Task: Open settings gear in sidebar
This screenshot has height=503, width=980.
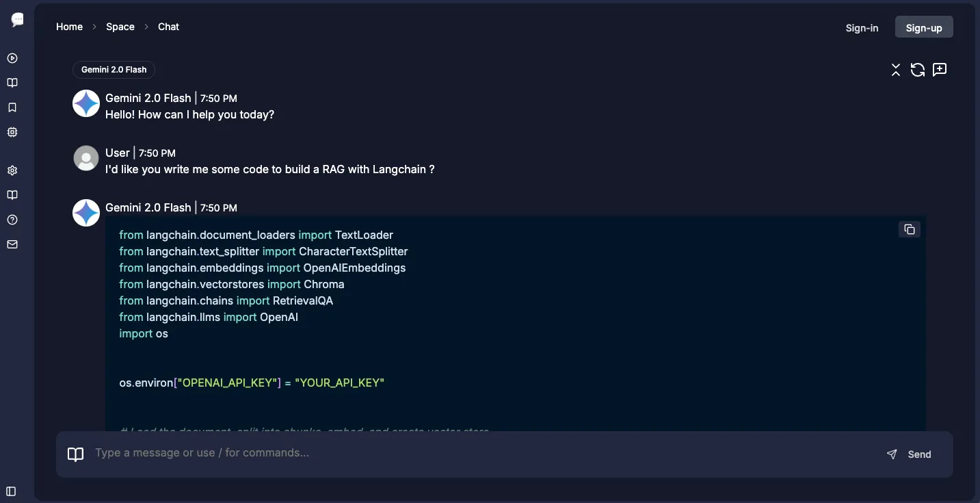Action: [12, 170]
